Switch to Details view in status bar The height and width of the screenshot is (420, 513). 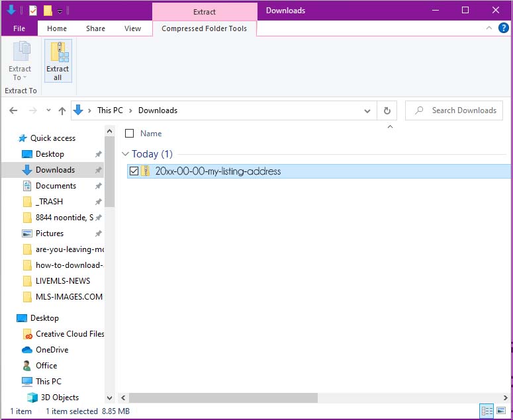[x=487, y=411]
